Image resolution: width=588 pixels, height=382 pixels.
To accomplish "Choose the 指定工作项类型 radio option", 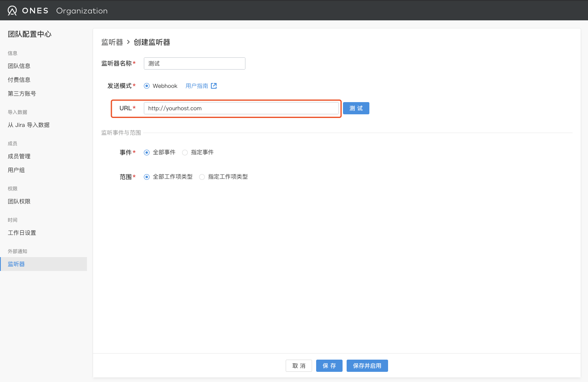I will [202, 177].
